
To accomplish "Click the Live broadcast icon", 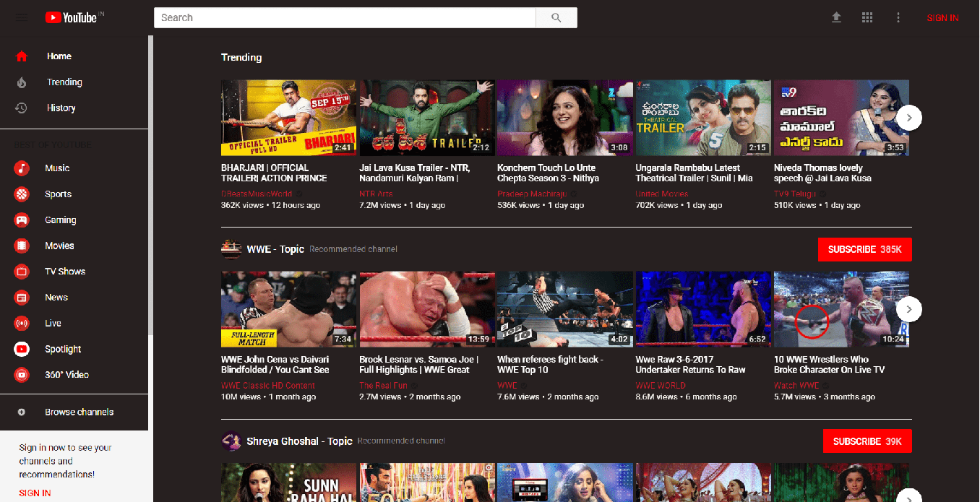I will click(x=22, y=324).
